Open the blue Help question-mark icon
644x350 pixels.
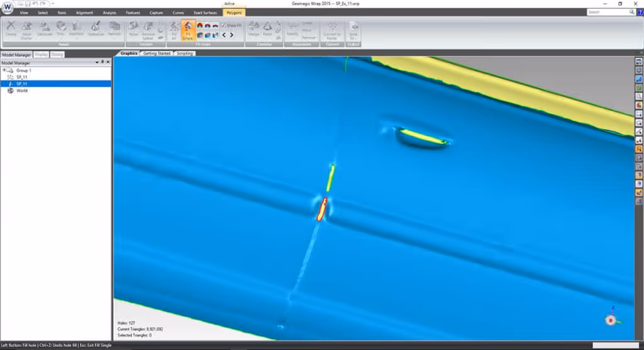coord(640,13)
